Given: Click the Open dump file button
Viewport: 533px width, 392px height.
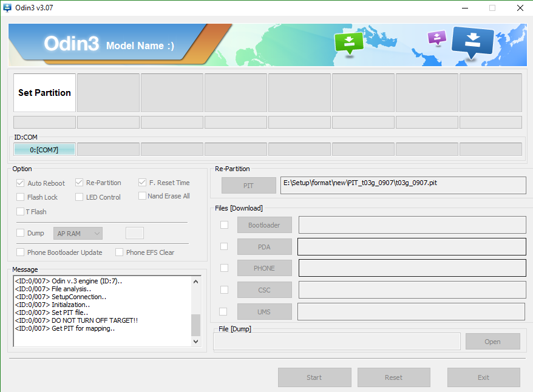Looking at the screenshot, I should click(x=492, y=342).
